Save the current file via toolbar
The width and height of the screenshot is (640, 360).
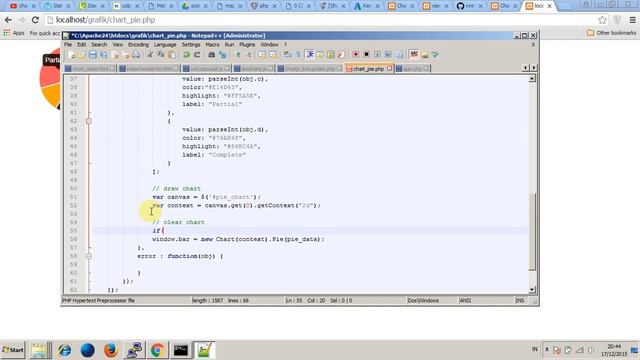tap(92, 54)
